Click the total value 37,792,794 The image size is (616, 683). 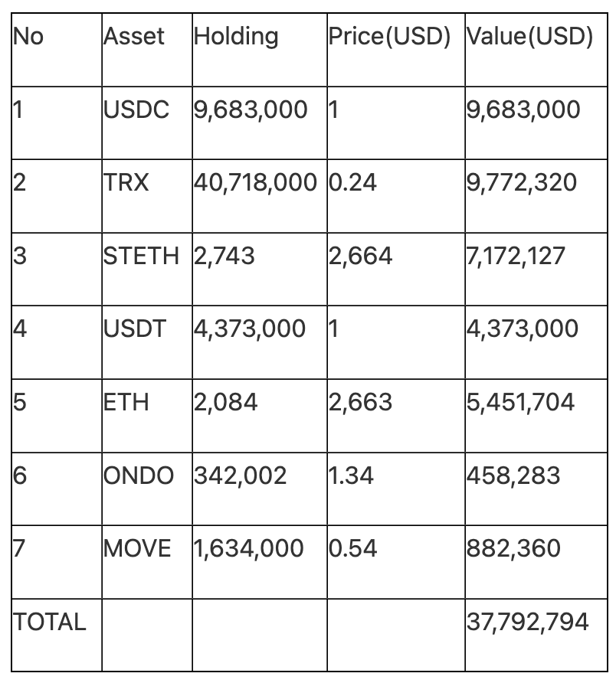point(527,623)
